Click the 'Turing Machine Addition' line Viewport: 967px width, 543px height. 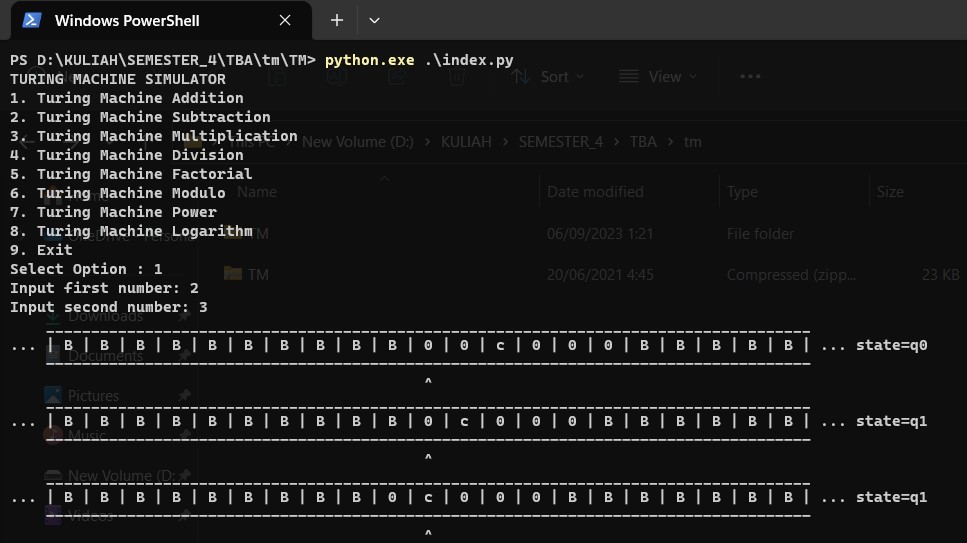[127, 98]
